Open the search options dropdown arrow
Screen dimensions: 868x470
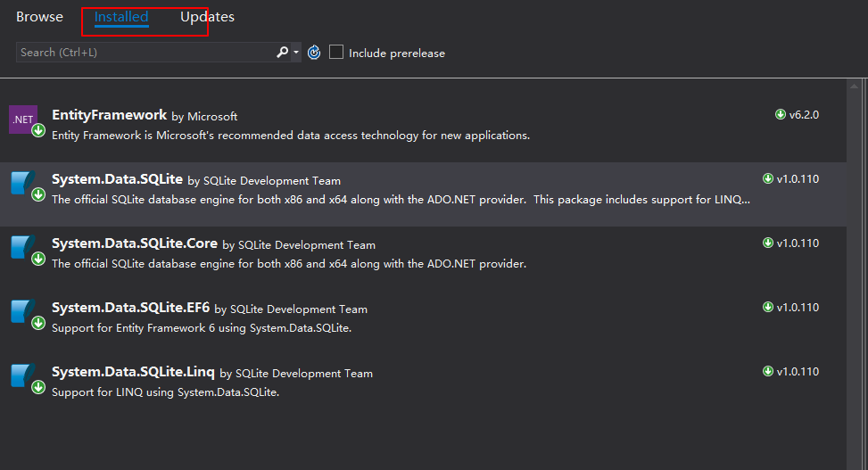click(296, 53)
